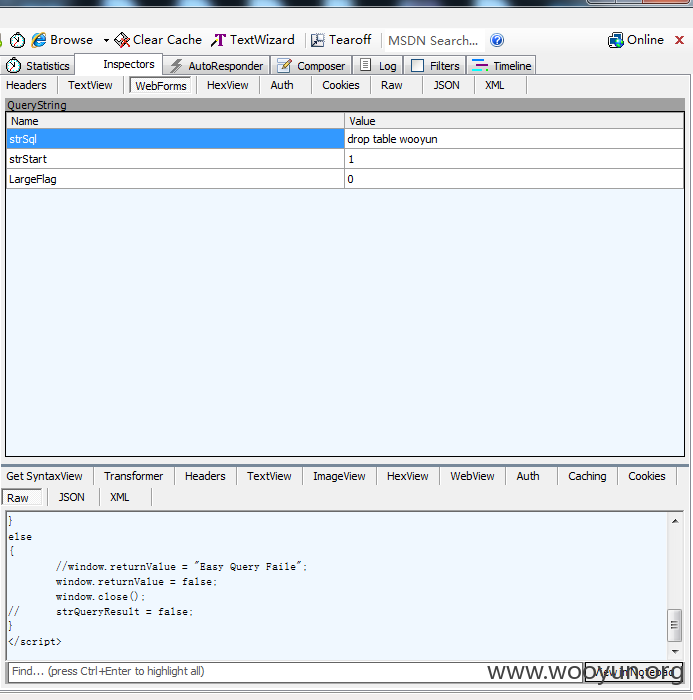Click the 'window.close();' line in response
This screenshot has height=700, width=693.
click(x=100, y=596)
